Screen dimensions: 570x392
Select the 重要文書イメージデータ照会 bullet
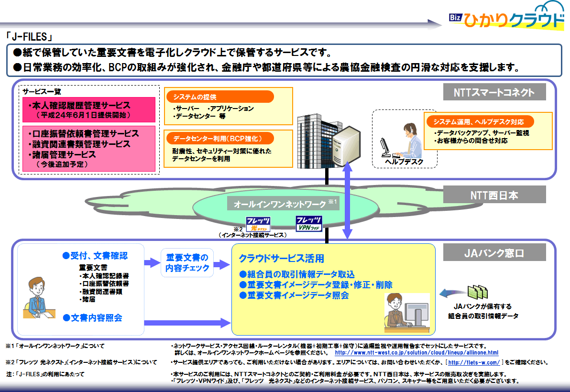(294, 295)
